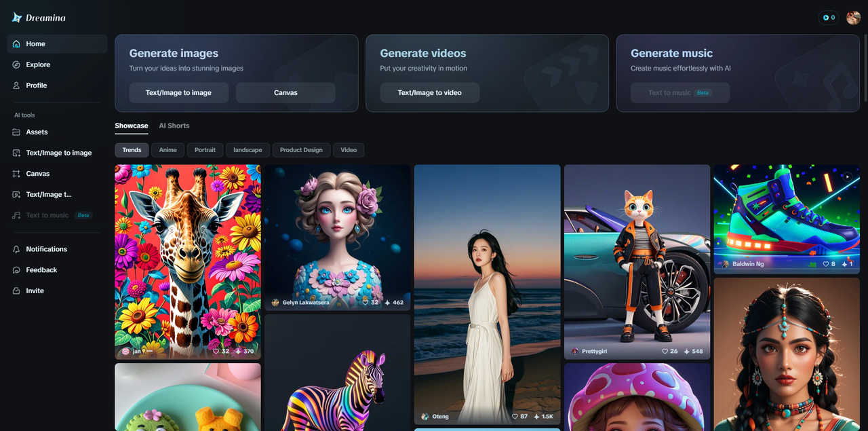Open the Explore menu item
Image resolution: width=868 pixels, height=431 pixels.
tap(58, 64)
